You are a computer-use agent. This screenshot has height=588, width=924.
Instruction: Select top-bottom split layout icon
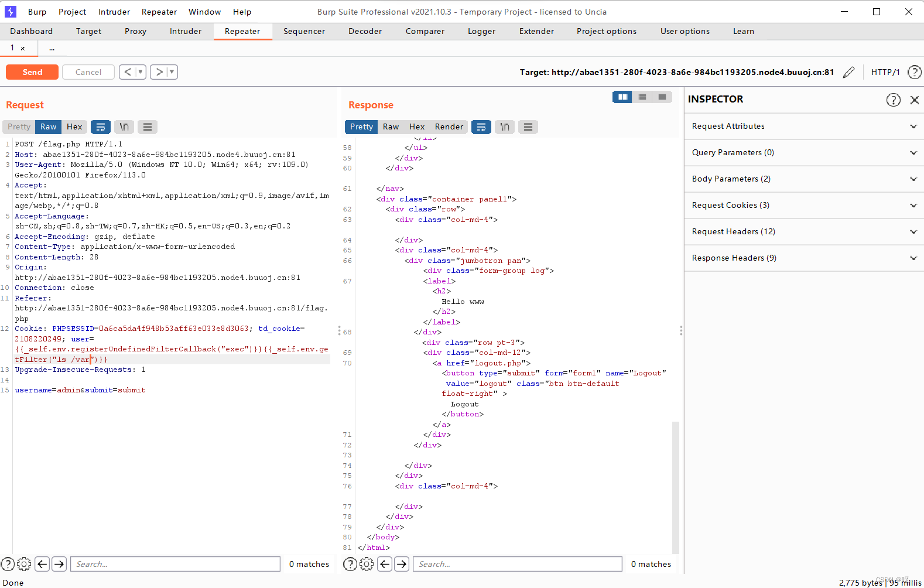tap(642, 97)
